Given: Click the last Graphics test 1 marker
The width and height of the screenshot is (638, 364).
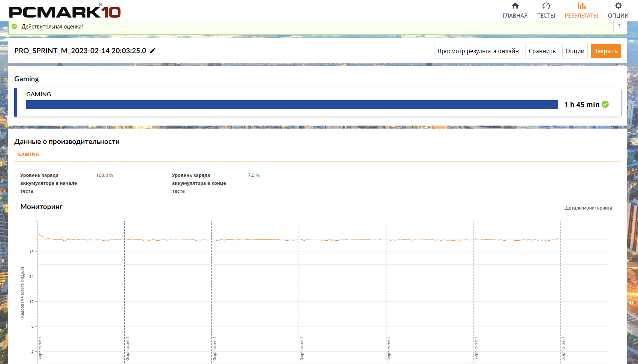Looking at the screenshot, I should (x=563, y=349).
